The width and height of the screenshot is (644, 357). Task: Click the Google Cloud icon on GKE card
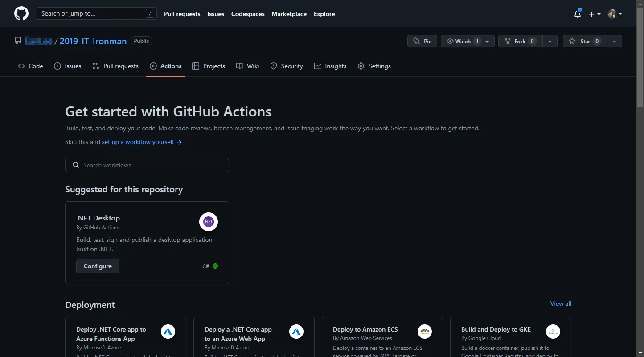pyautogui.click(x=553, y=332)
